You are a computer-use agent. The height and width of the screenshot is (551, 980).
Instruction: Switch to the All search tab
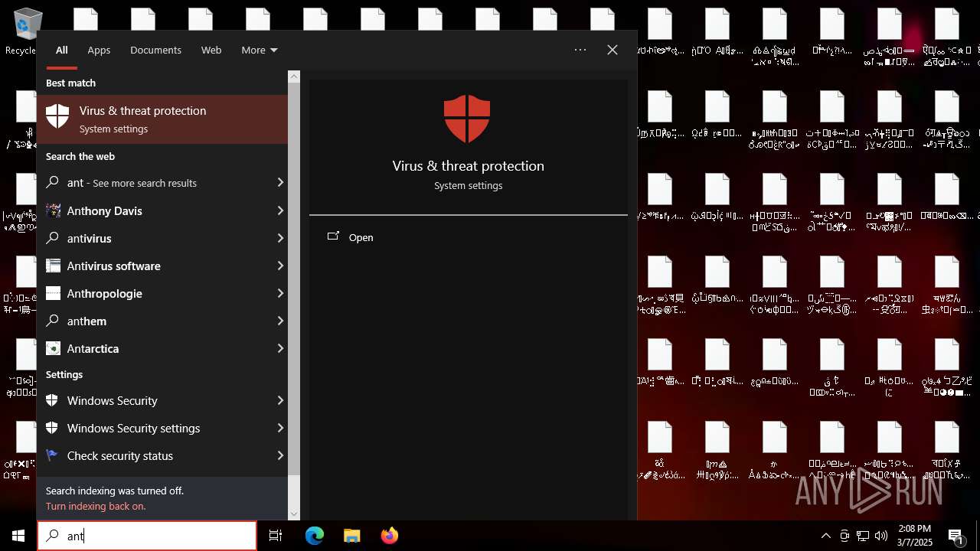[x=61, y=50]
